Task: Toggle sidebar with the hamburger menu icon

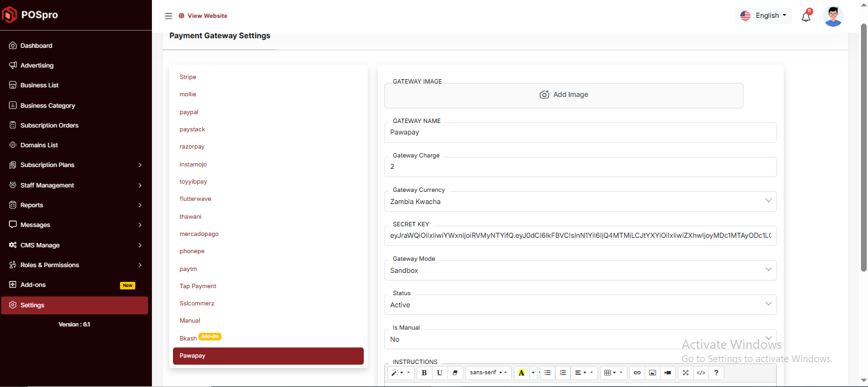Action: pos(168,16)
